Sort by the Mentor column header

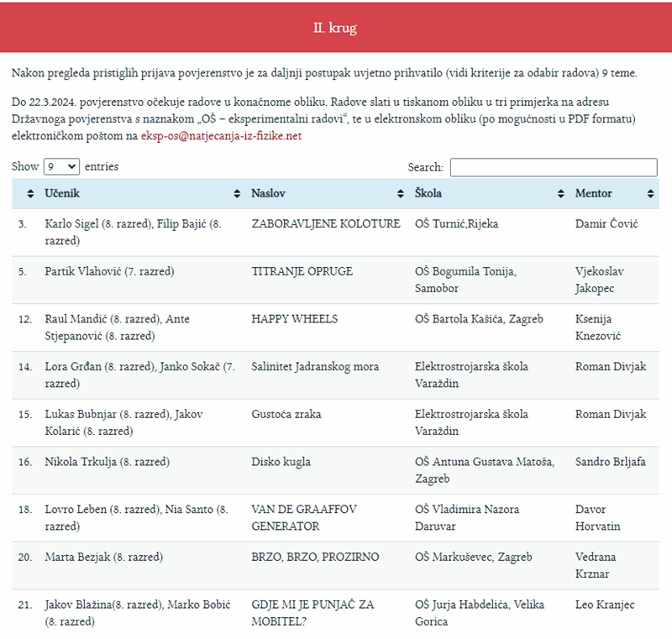coord(614,194)
